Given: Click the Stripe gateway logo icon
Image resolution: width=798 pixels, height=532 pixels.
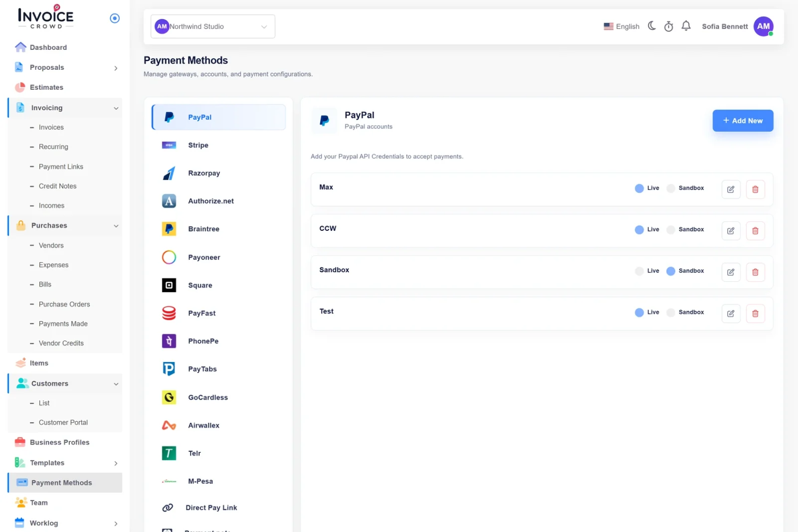Looking at the screenshot, I should 169,145.
